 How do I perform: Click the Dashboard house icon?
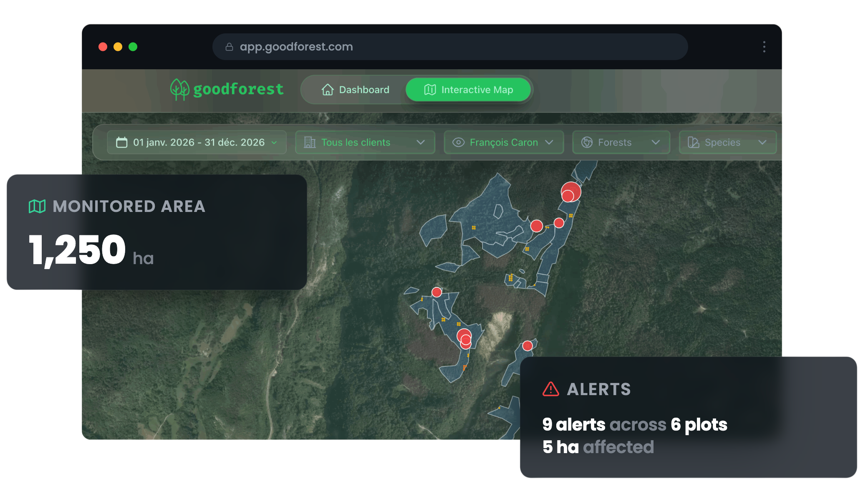[328, 90]
